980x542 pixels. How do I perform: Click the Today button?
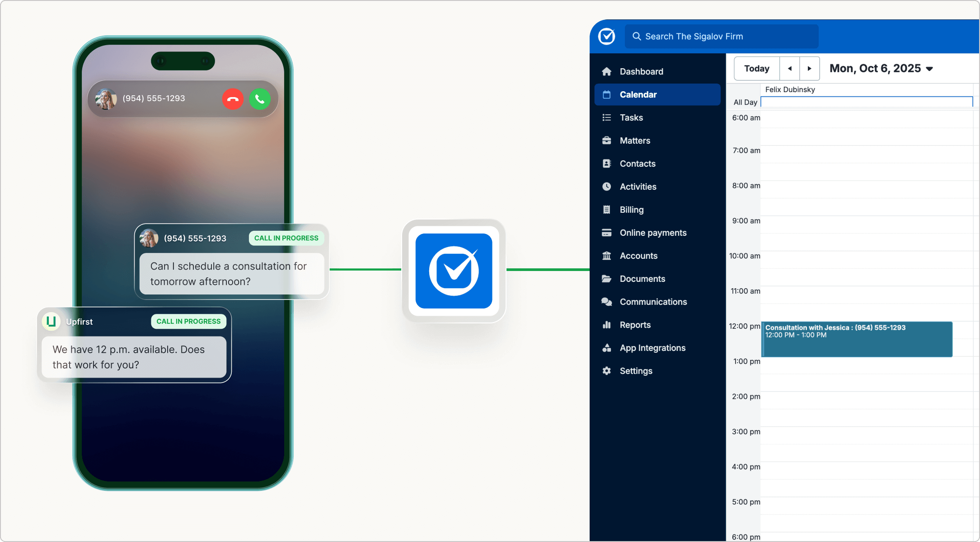[x=757, y=69]
